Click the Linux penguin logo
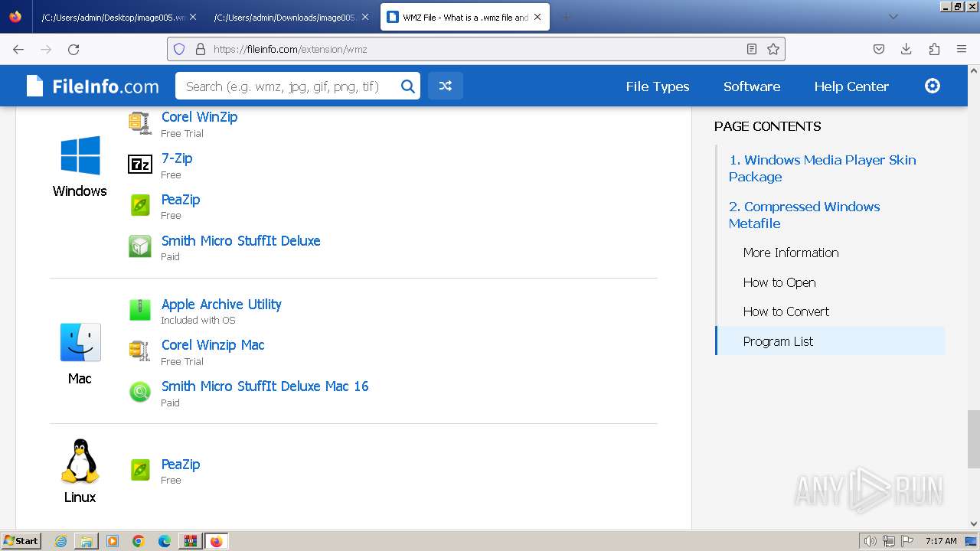980x551 pixels. point(80,461)
